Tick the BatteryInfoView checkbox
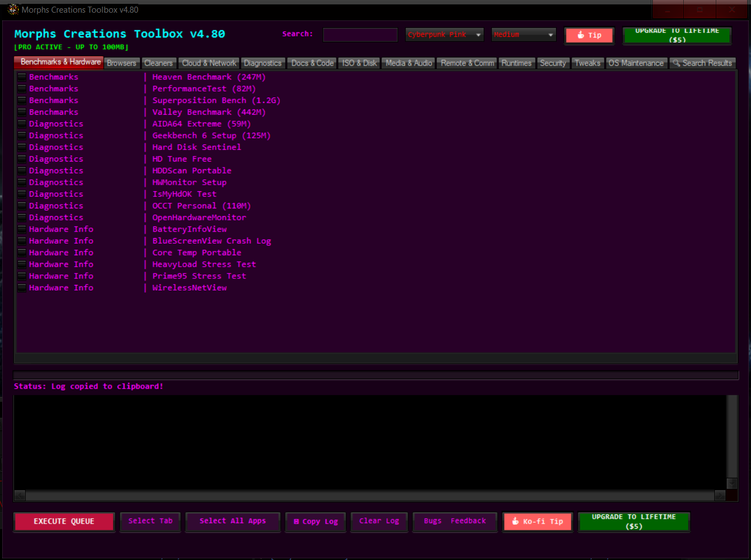751x560 pixels. (x=22, y=229)
